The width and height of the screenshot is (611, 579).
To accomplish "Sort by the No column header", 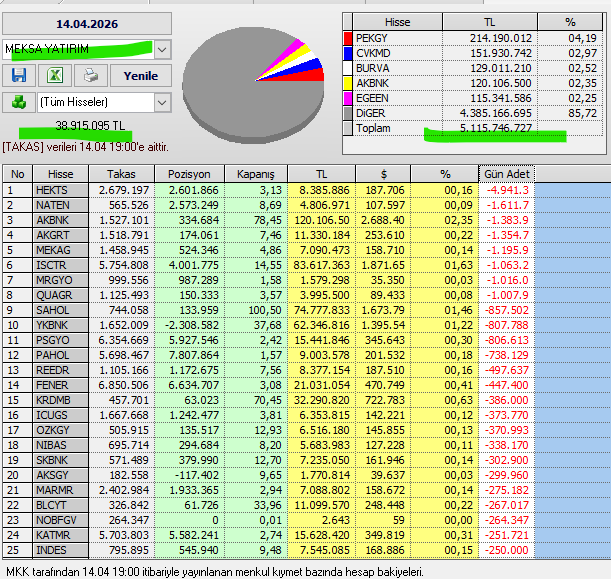I will (18, 174).
